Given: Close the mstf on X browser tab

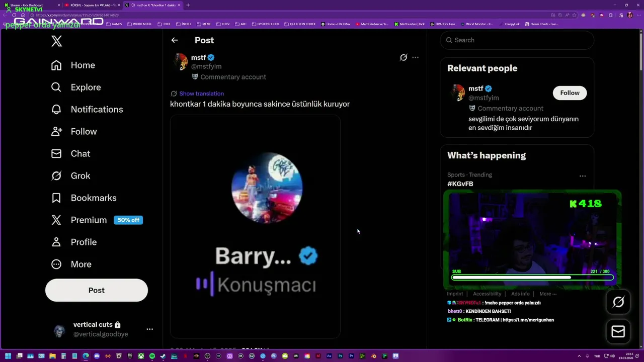Looking at the screenshot, I should pyautogui.click(x=179, y=5).
